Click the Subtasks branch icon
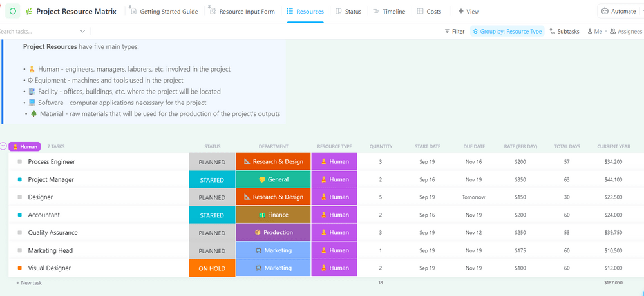The image size is (644, 296). pyautogui.click(x=553, y=31)
